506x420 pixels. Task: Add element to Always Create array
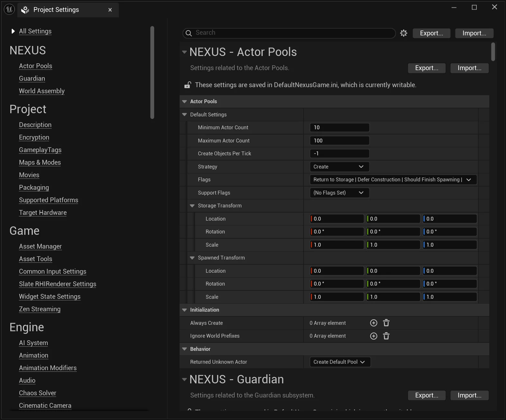point(374,323)
